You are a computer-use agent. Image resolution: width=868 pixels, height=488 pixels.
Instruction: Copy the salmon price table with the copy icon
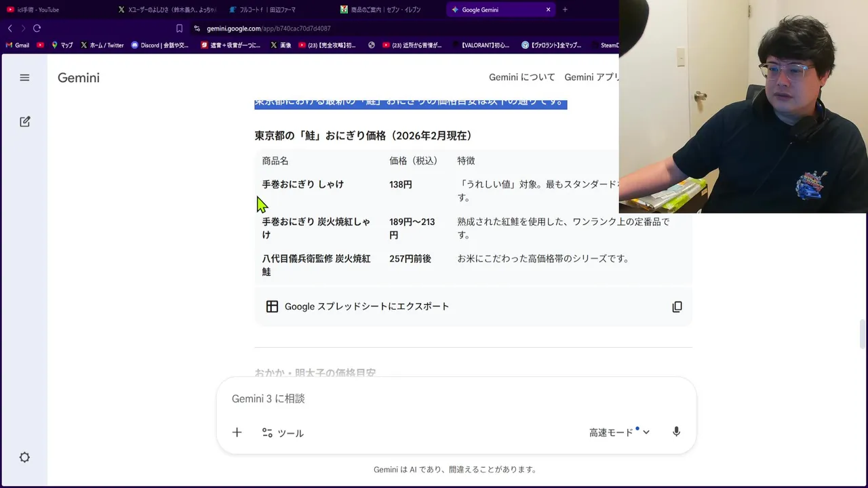[677, 306]
